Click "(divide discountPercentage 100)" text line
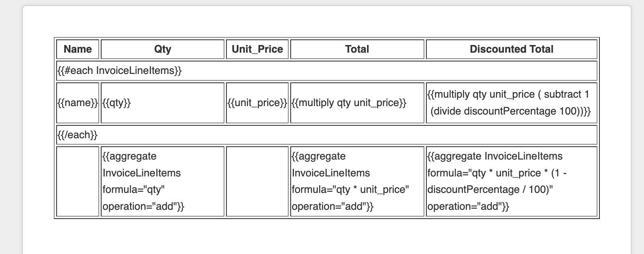 510,111
